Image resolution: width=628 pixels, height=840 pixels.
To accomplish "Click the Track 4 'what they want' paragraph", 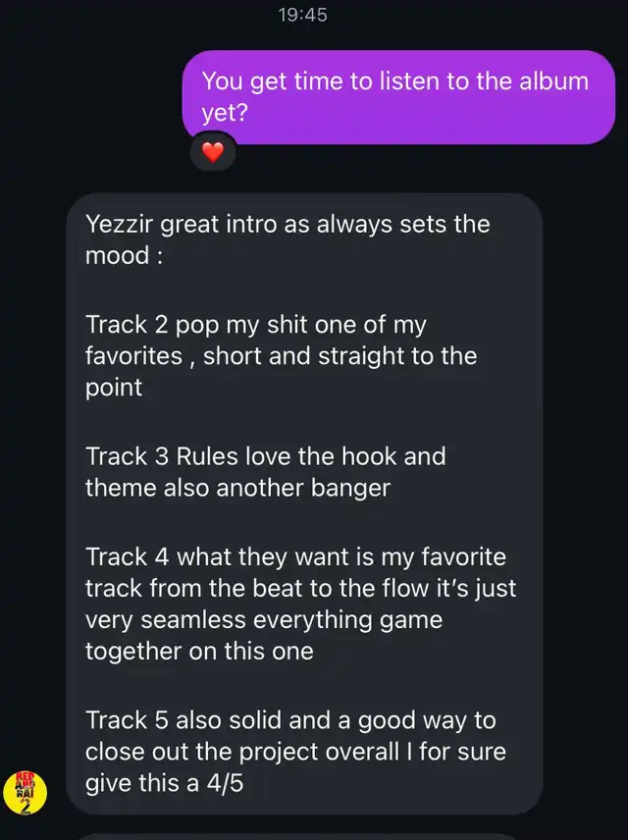I will coord(301,604).
